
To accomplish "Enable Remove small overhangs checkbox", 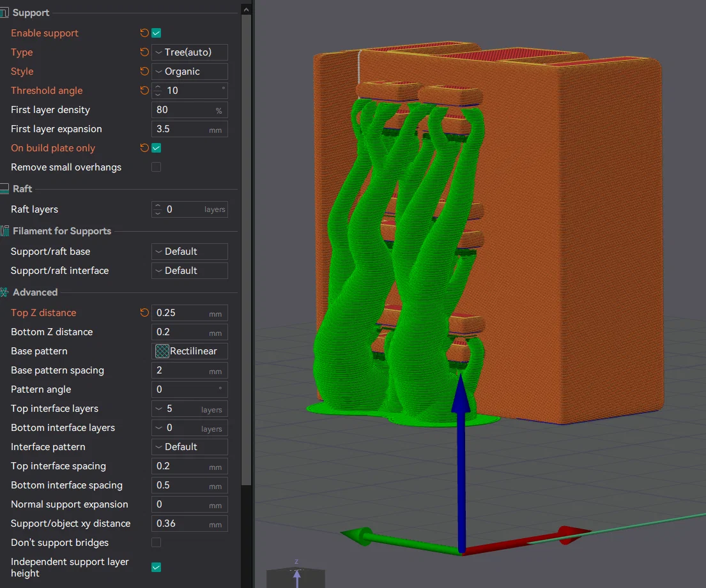I will click(157, 167).
